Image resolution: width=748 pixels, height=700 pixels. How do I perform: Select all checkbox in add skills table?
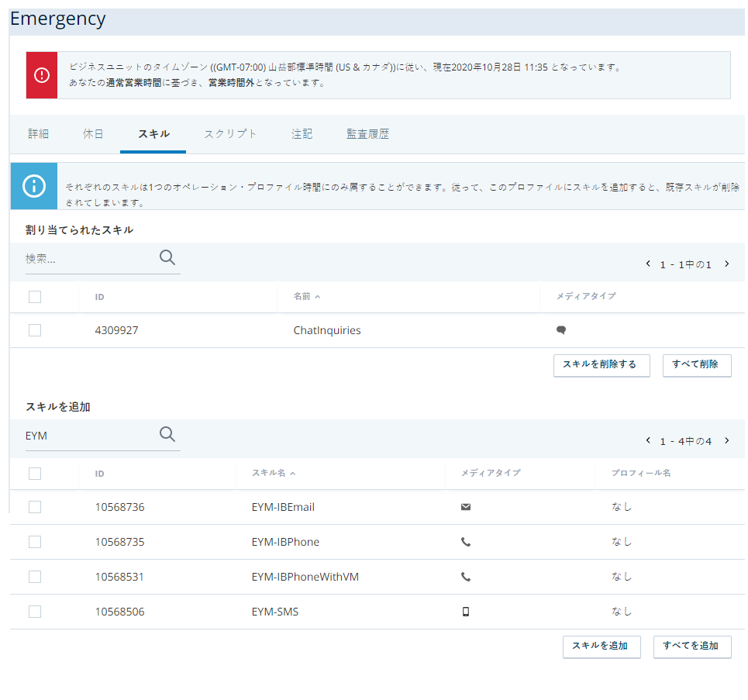[35, 474]
